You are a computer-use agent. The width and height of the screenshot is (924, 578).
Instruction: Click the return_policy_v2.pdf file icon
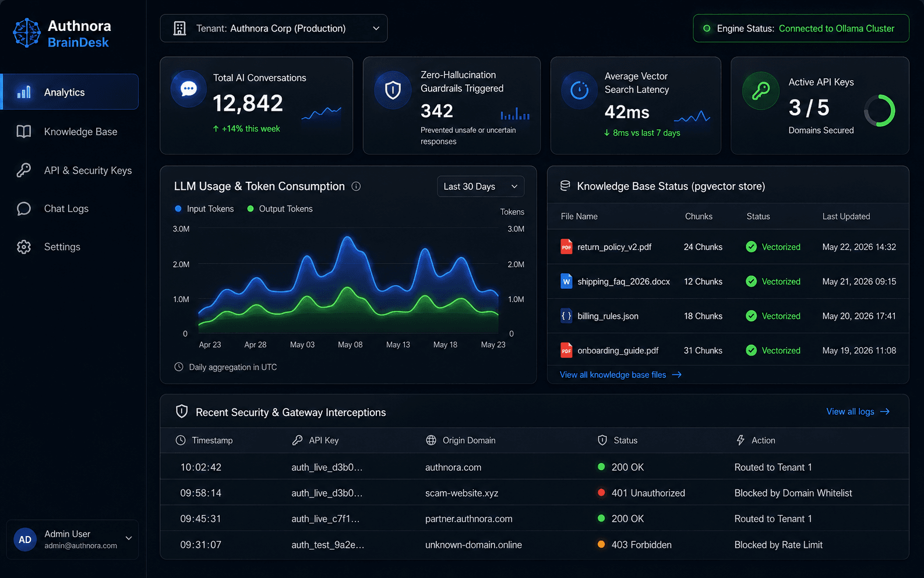(x=566, y=247)
